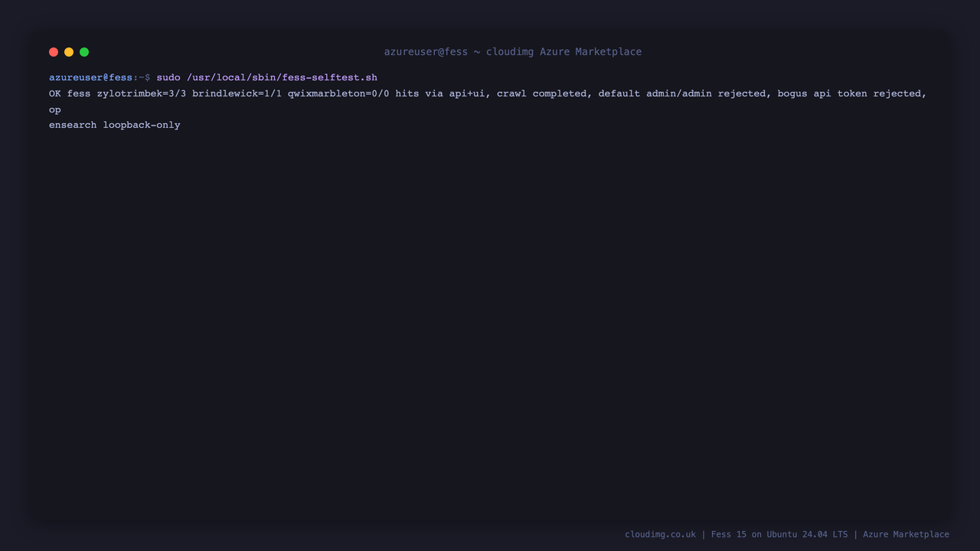Click the terminal title 'azureuser@fess ~ cloudimg Azure Marketplace'
This screenshot has width=980, height=551.
[513, 52]
